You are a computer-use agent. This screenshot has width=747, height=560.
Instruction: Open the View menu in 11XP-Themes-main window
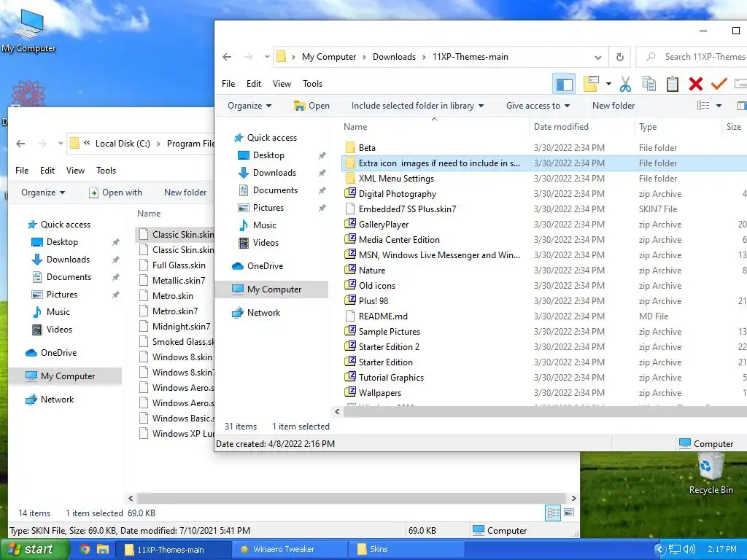pyautogui.click(x=282, y=84)
